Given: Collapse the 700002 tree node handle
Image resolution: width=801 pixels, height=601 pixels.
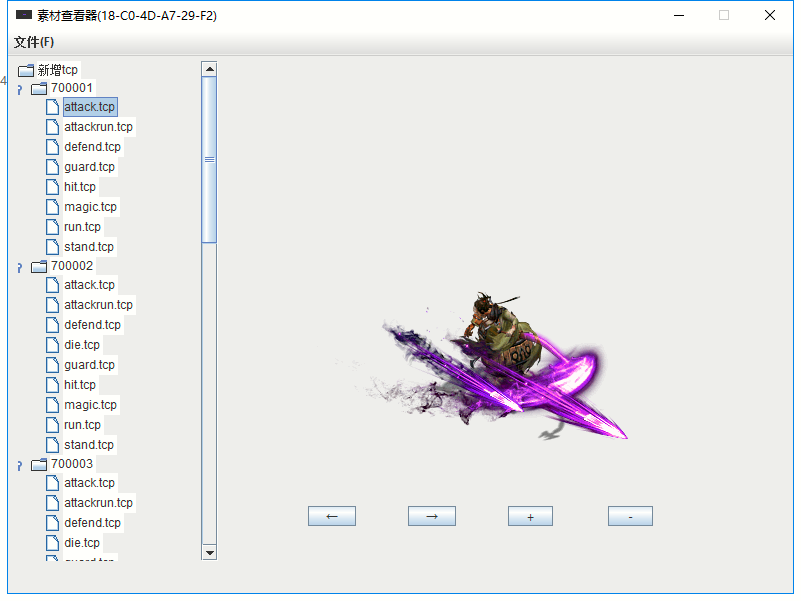Looking at the screenshot, I should point(19,267).
